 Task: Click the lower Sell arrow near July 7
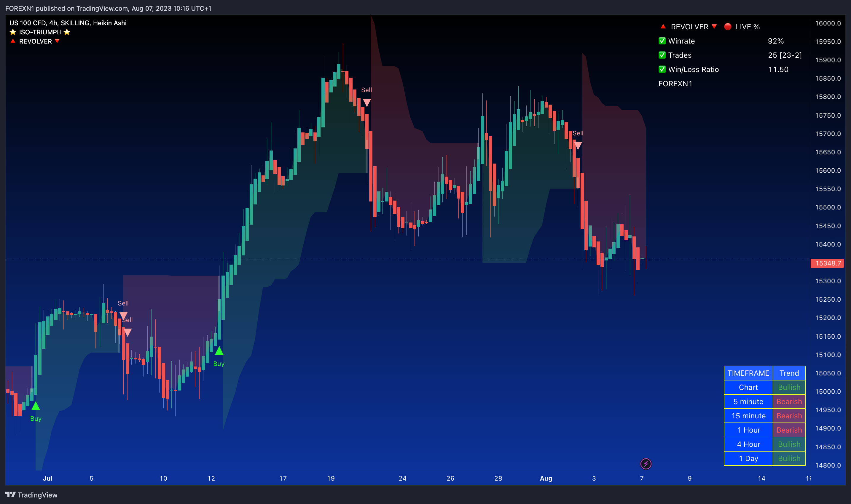(128, 332)
